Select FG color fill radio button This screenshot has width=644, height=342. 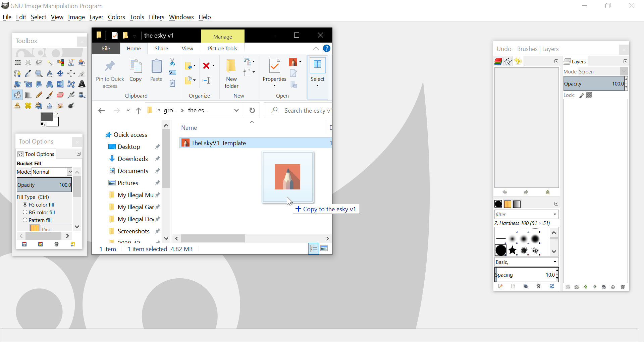coord(25,205)
